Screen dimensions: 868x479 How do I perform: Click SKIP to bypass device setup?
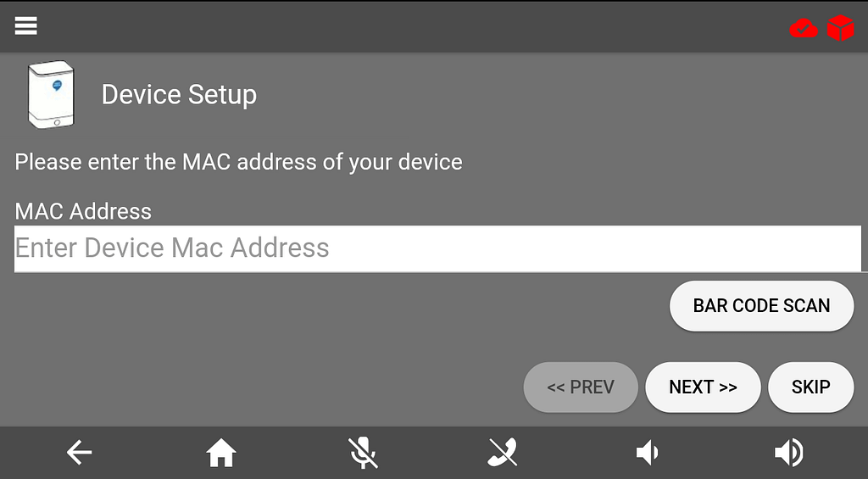pyautogui.click(x=811, y=387)
